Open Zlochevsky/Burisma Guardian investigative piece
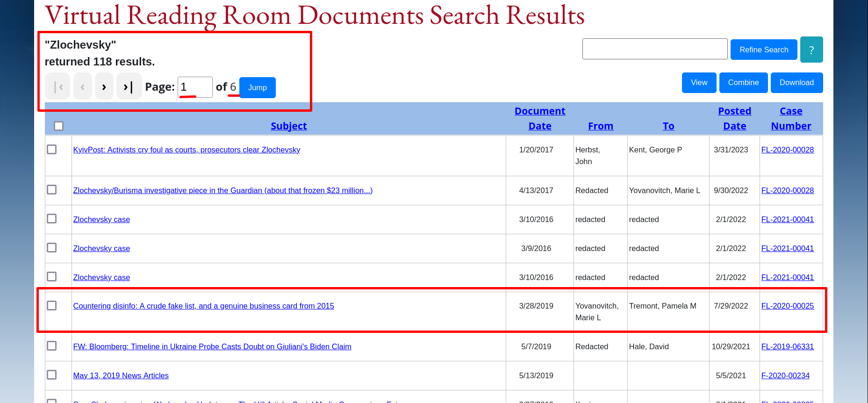 tap(223, 190)
